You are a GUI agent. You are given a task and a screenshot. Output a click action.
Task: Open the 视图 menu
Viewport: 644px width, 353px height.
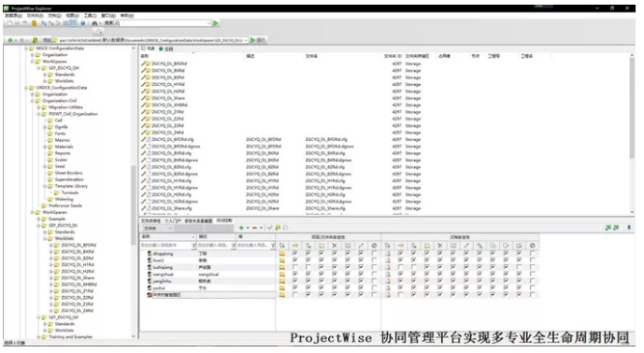(x=72, y=16)
